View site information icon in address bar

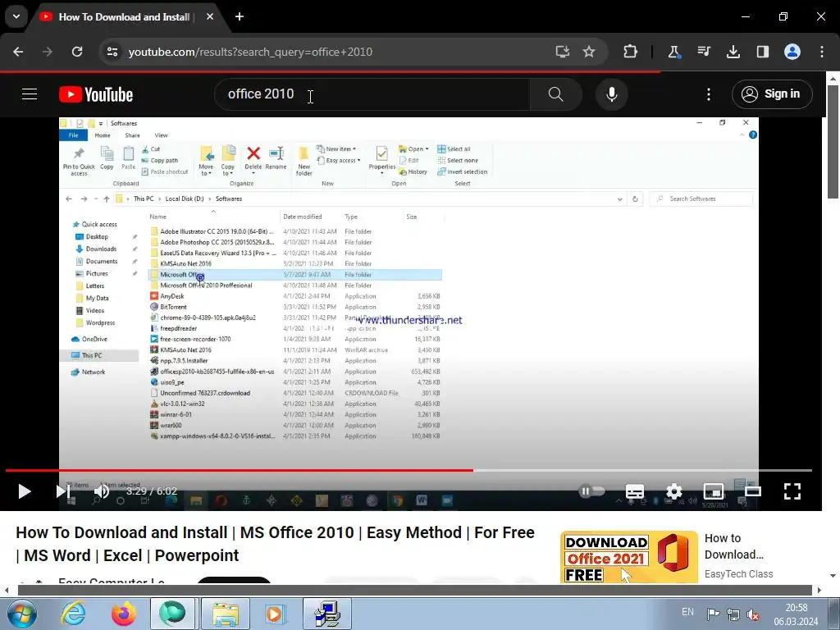point(112,52)
